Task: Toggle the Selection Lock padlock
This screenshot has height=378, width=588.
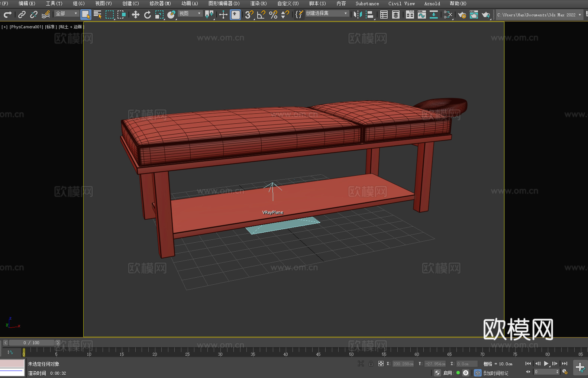Action: coord(371,364)
